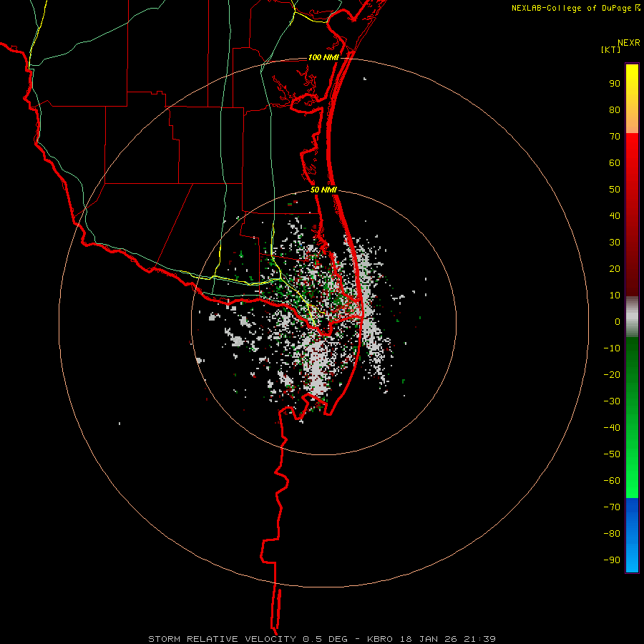
Task: Click the STORM RELATIVE VELOCITY product title
Action: pos(222,639)
